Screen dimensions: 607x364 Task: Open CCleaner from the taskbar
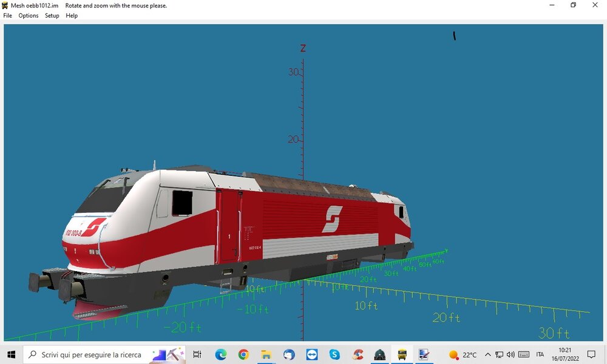[x=358, y=354]
